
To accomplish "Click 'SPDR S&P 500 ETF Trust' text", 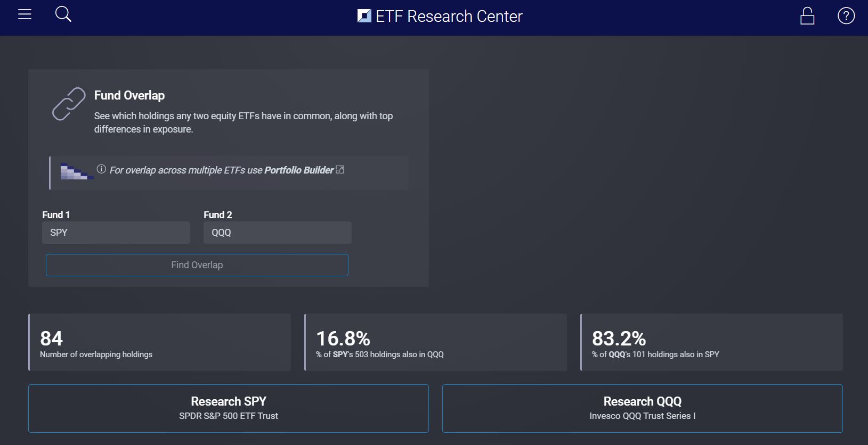I will [x=229, y=416].
